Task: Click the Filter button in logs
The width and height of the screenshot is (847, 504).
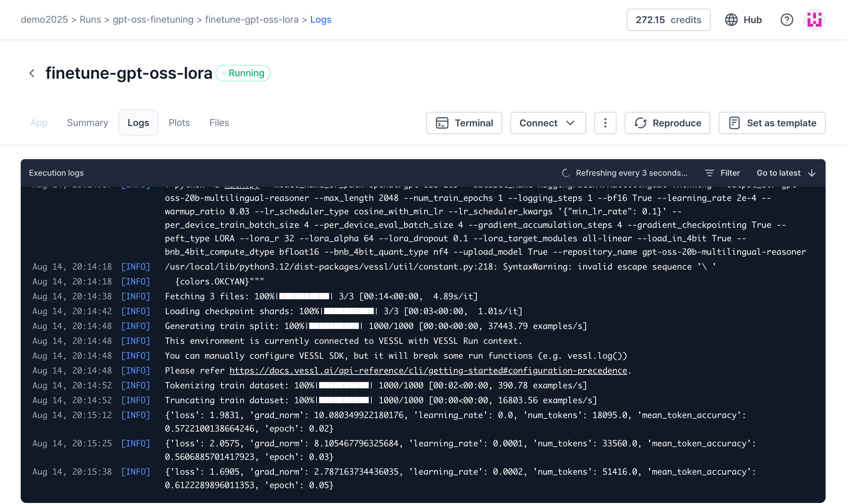Action: (x=723, y=173)
